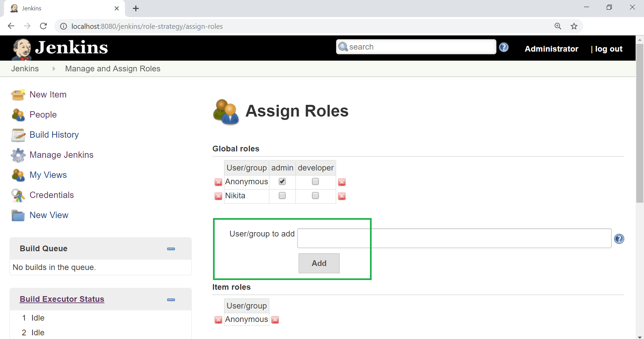
Task: Open the browser zoom magnifier icon
Action: pyautogui.click(x=558, y=26)
